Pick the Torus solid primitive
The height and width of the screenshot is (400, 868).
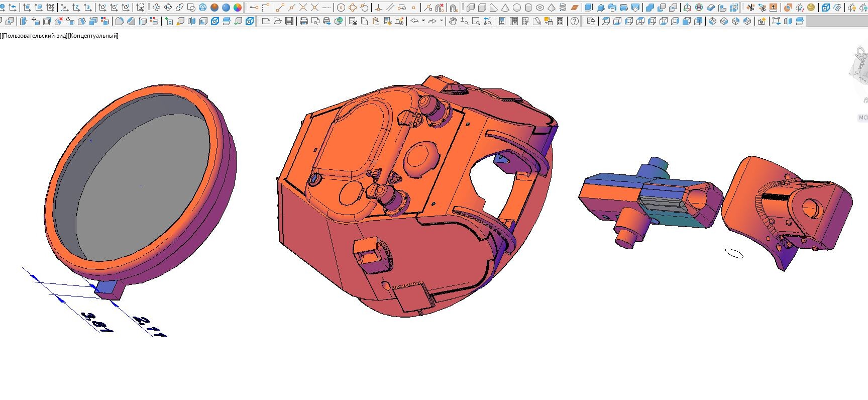point(540,8)
